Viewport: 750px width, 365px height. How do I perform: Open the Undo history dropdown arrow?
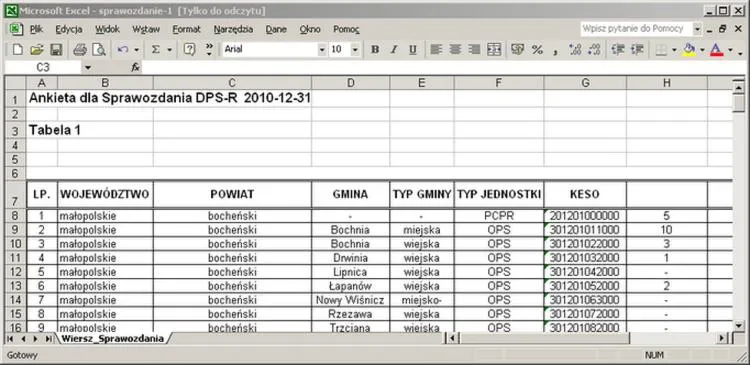pos(136,49)
